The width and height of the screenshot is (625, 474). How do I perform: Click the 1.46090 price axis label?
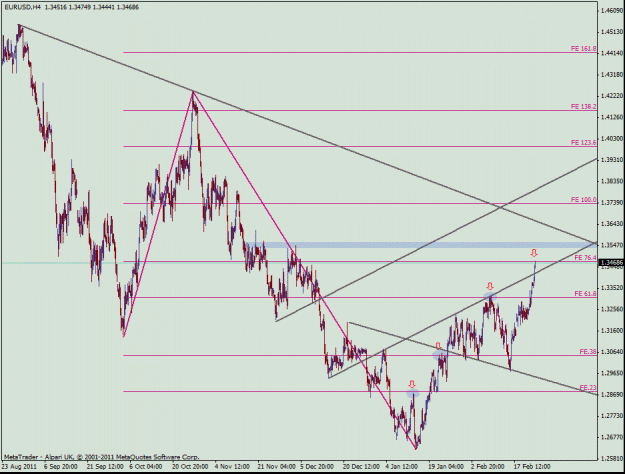[612, 10]
